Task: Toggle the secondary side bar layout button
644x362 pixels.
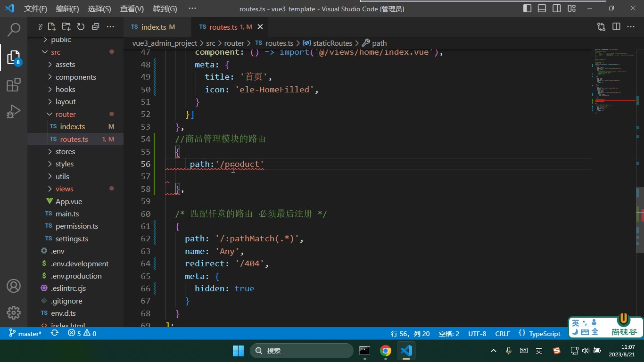Action: point(557,8)
